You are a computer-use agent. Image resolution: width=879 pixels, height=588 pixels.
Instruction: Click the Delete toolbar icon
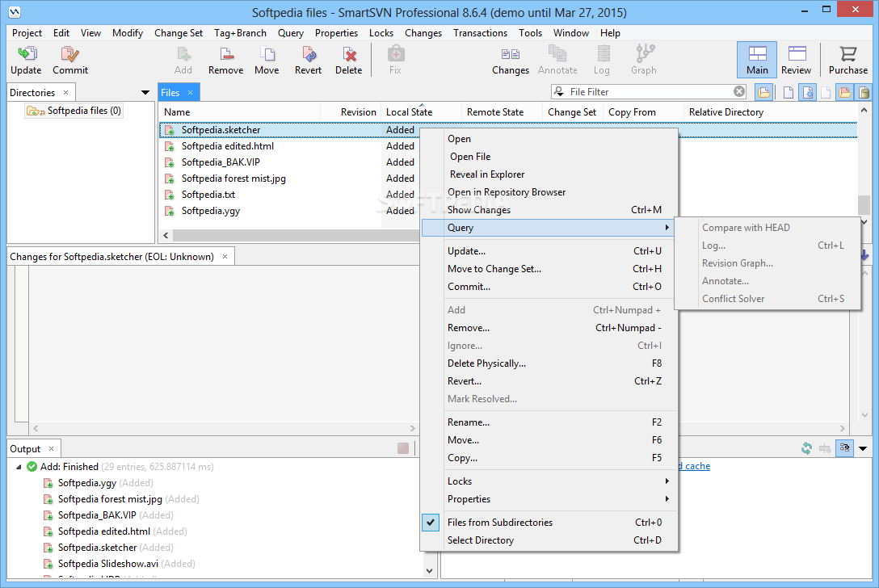(349, 54)
